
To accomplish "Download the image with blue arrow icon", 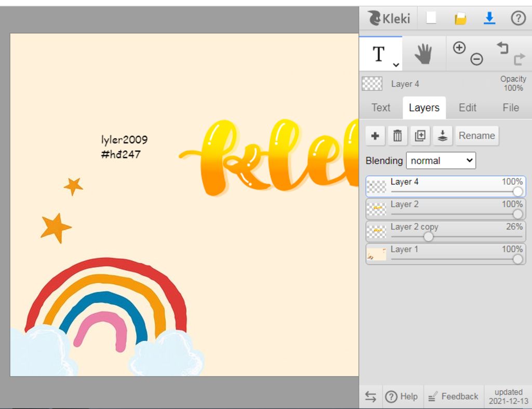I will coord(489,18).
